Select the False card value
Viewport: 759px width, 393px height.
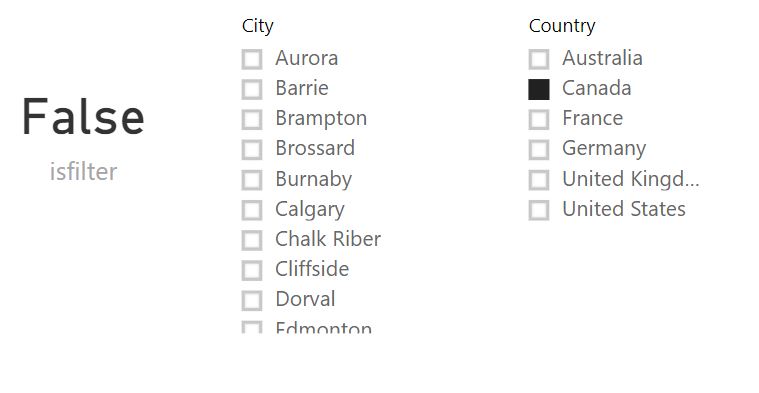83,117
